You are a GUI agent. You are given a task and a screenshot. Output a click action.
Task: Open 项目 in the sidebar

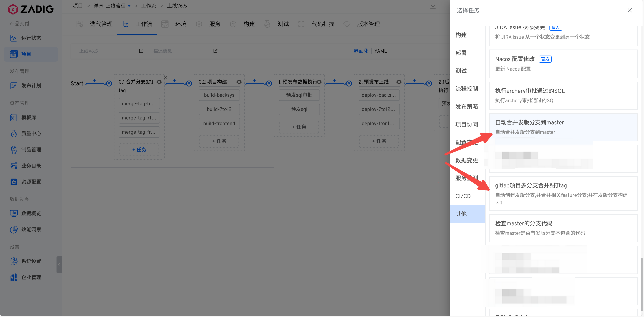[31, 54]
